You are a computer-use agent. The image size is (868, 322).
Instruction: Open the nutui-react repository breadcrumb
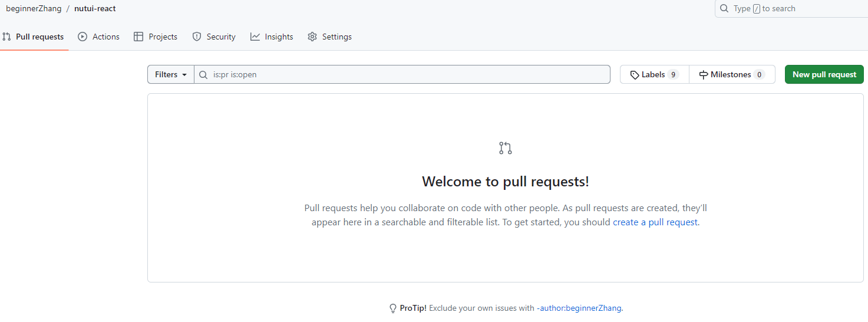tap(95, 8)
